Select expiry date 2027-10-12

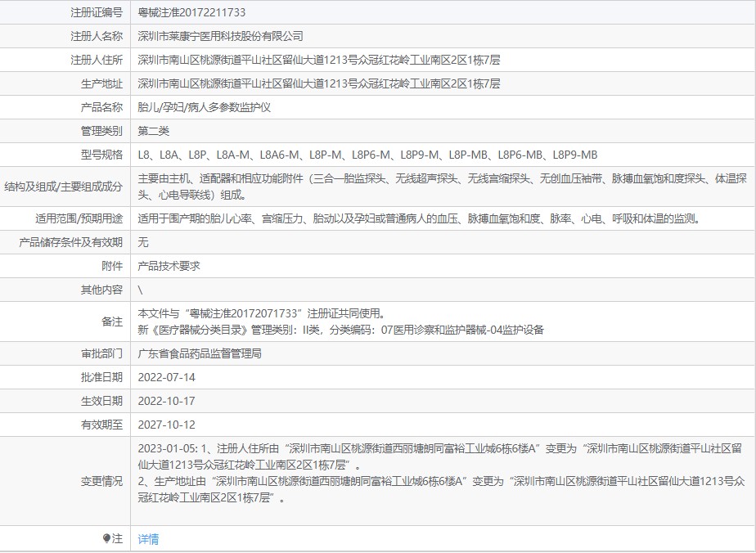166,425
